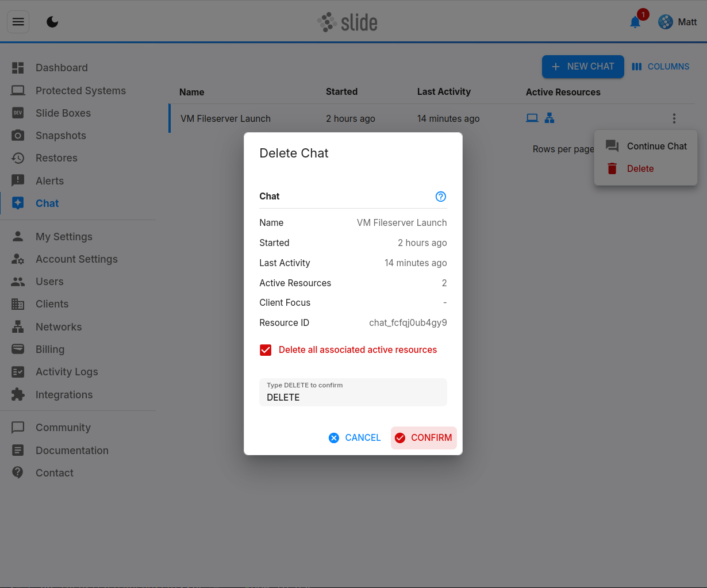
Task: Open the Community link
Action: 63,428
